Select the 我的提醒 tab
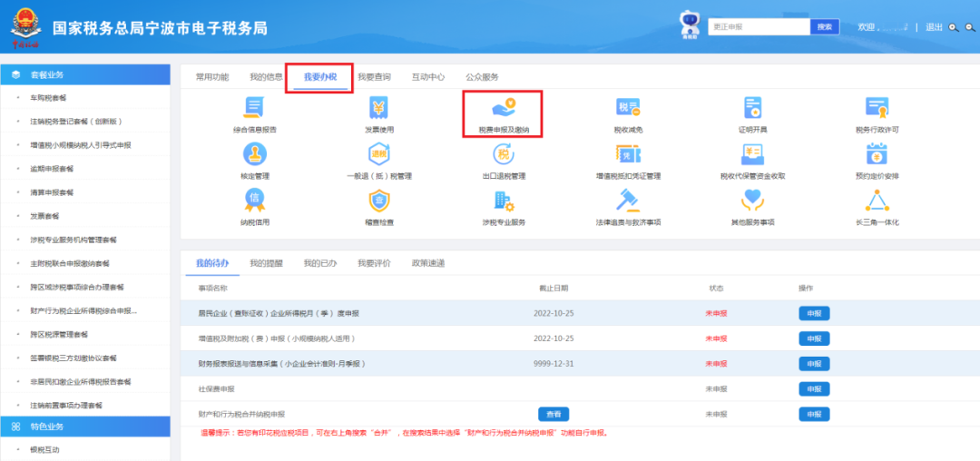The image size is (980, 461). [266, 263]
